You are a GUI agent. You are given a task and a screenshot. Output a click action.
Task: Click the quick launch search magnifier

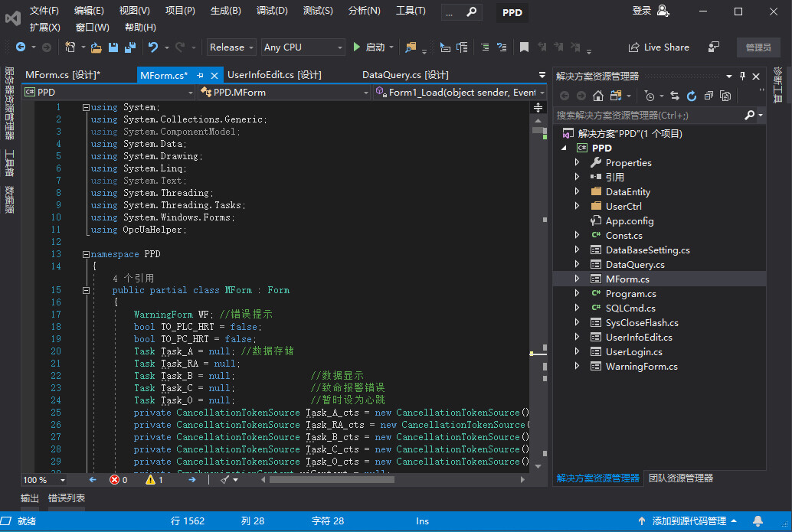(471, 11)
